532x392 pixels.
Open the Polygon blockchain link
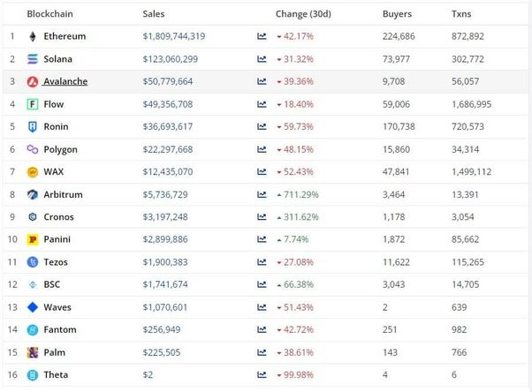60,149
